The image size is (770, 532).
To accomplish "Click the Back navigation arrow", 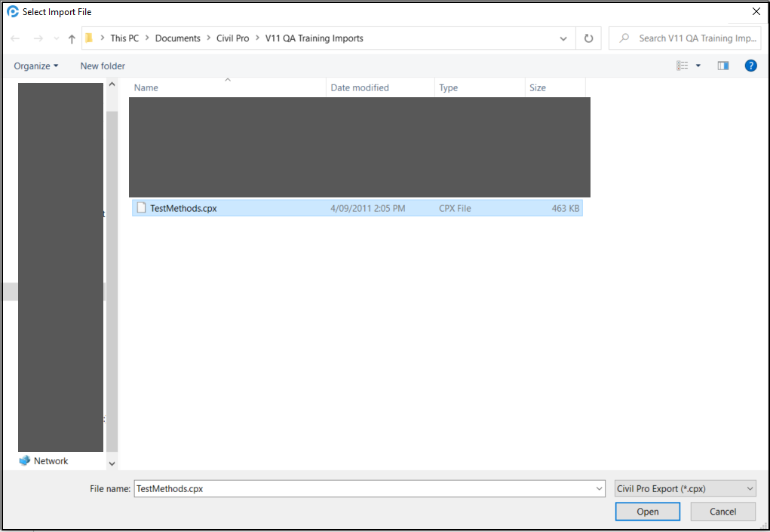I will pyautogui.click(x=15, y=38).
